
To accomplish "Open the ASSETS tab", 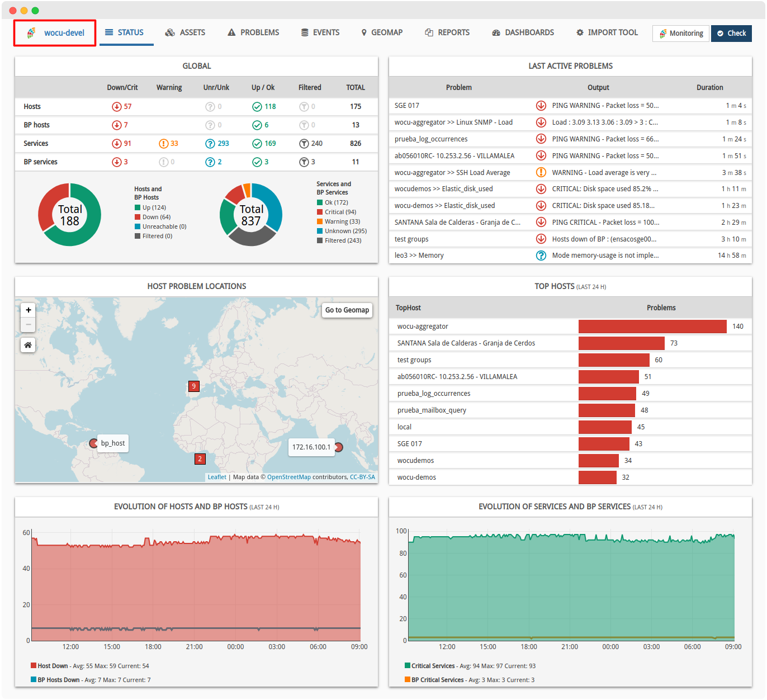I will pyautogui.click(x=185, y=32).
